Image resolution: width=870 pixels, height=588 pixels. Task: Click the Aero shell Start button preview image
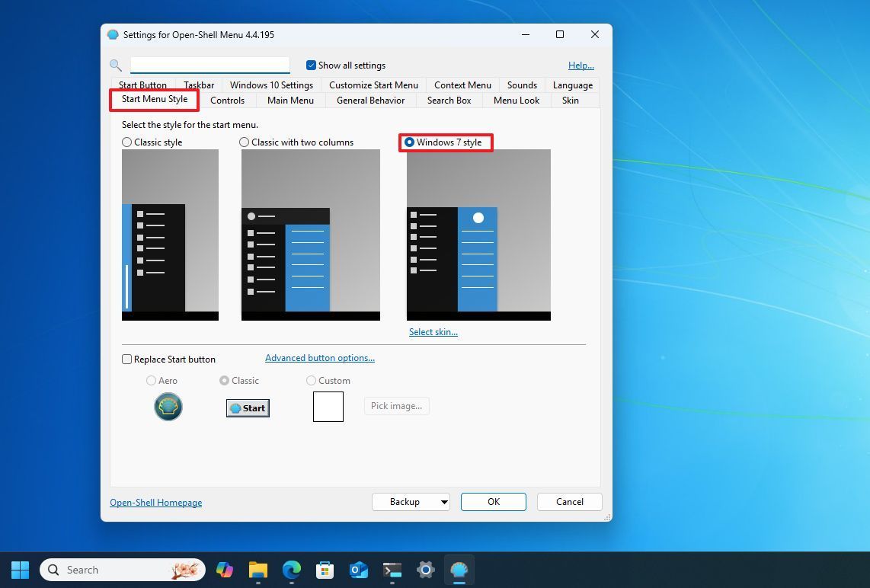click(x=168, y=406)
